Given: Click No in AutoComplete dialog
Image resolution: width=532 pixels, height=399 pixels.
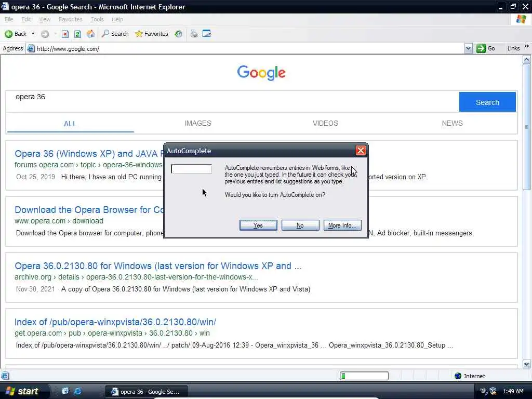Looking at the screenshot, I should click(300, 225).
